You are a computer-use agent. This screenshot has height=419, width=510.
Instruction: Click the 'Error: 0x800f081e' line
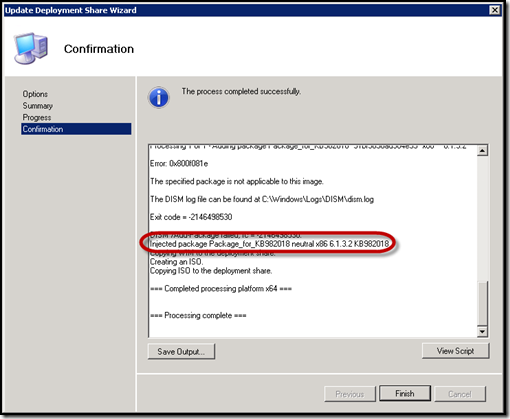click(179, 164)
